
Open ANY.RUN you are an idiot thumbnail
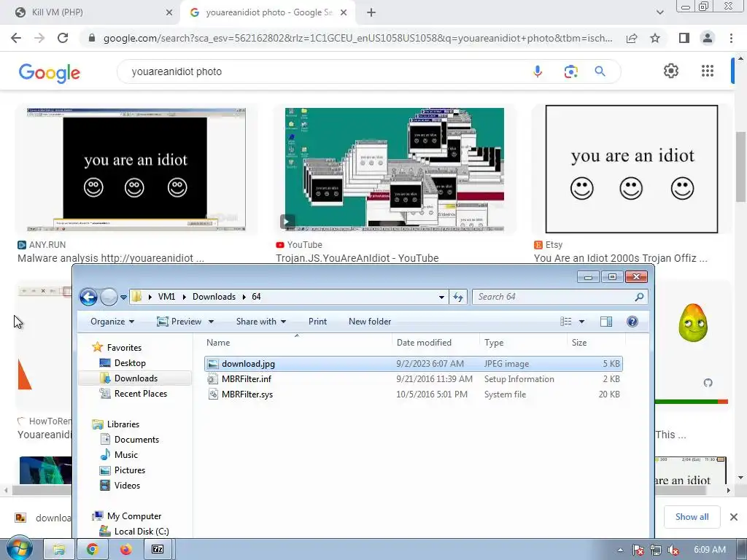[136, 169]
